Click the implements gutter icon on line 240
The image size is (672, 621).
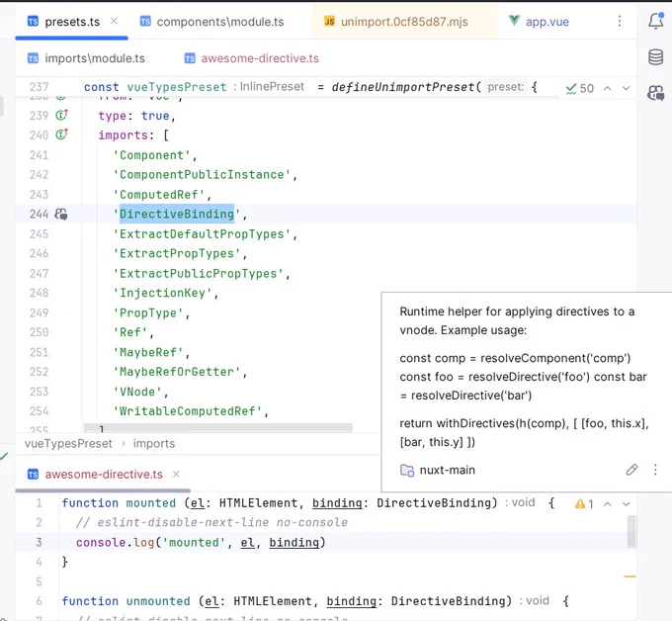(x=61, y=134)
